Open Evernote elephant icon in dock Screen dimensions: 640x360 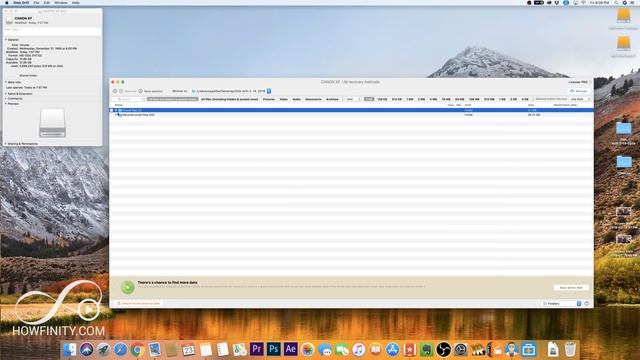pos(427,350)
